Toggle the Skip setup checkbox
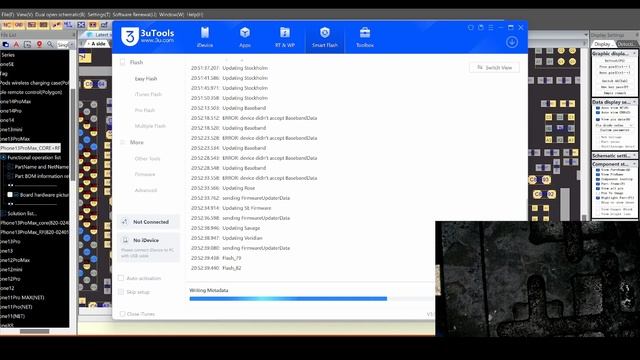Screen dimensions: 640x360 coord(121,292)
